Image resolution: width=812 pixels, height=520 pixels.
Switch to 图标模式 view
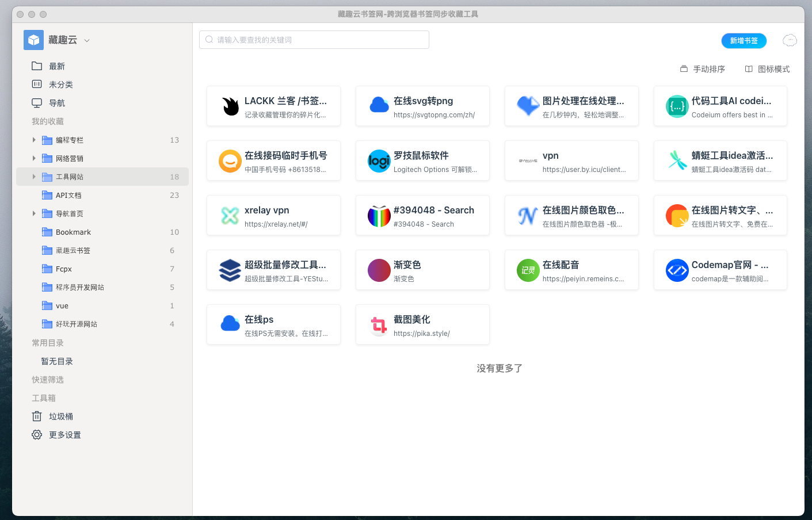coord(767,68)
